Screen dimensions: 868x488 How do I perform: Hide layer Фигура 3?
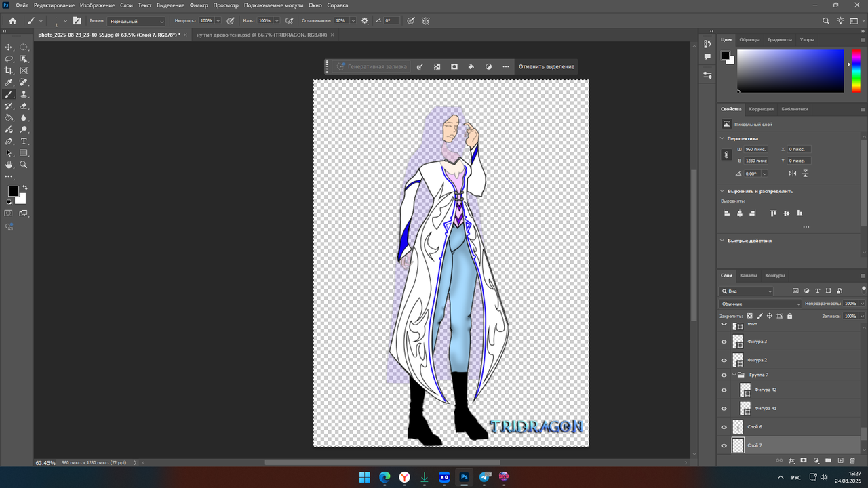pos(724,342)
